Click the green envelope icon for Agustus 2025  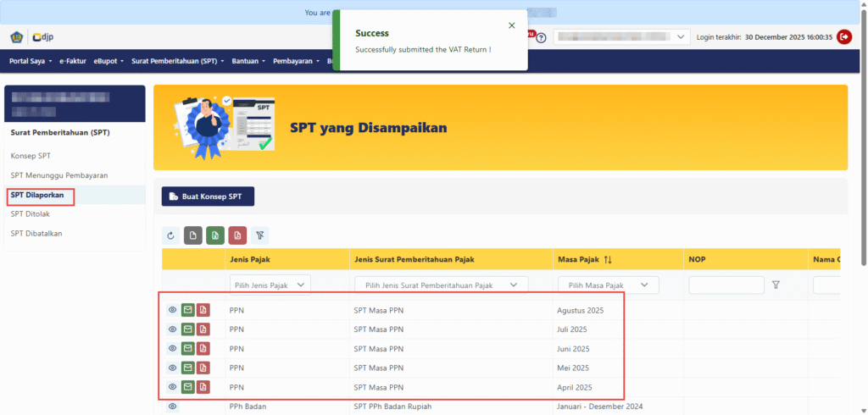pyautogui.click(x=187, y=310)
